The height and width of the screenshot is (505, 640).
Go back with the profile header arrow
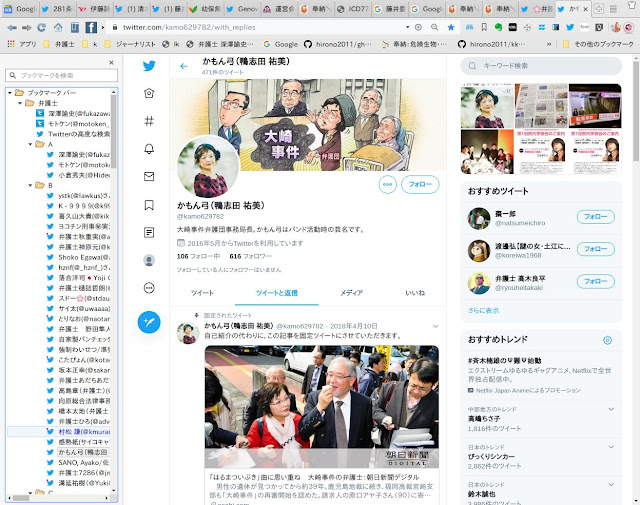click(184, 66)
